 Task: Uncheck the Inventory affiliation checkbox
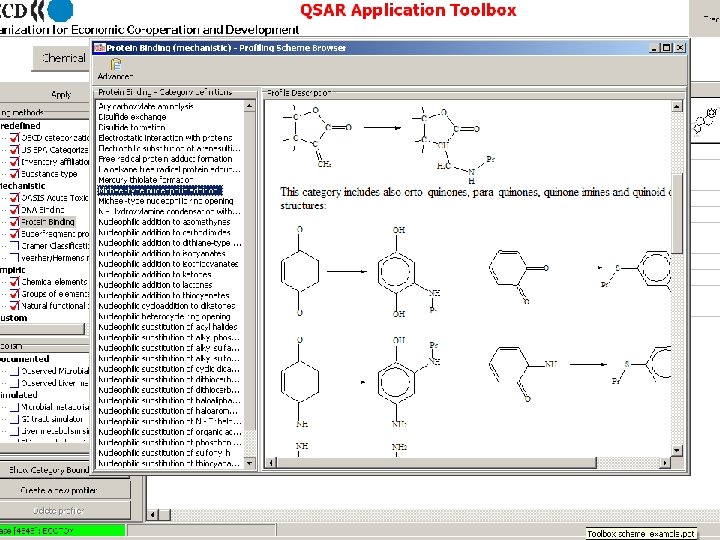pyautogui.click(x=15, y=162)
